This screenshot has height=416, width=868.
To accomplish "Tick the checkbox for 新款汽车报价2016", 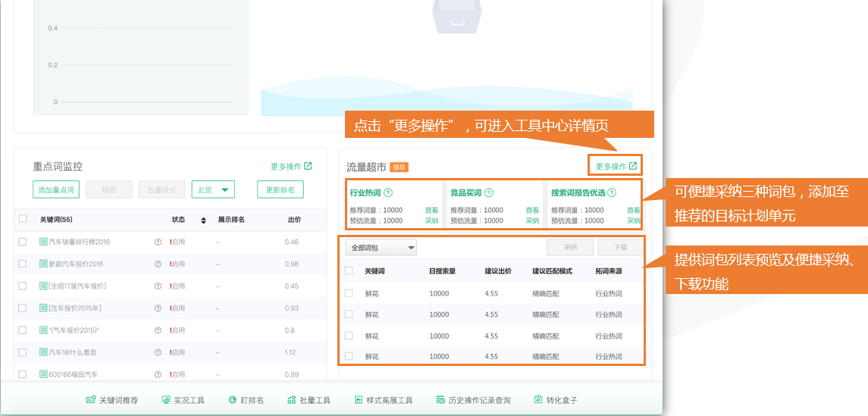I will 23,264.
